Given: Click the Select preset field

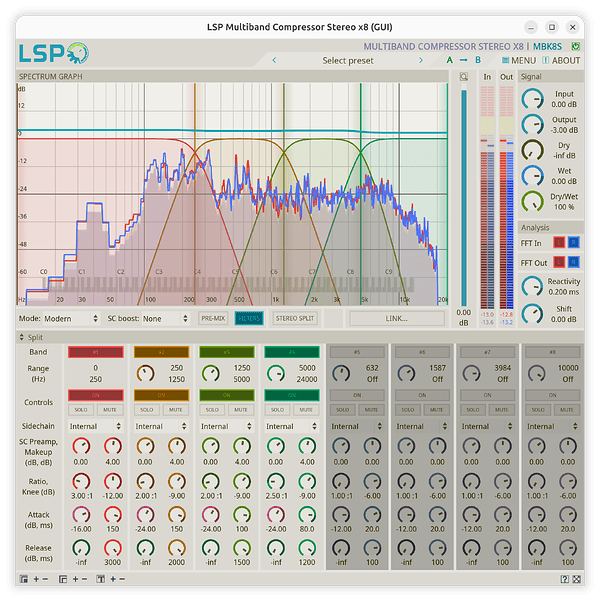Looking at the screenshot, I should point(347,60).
